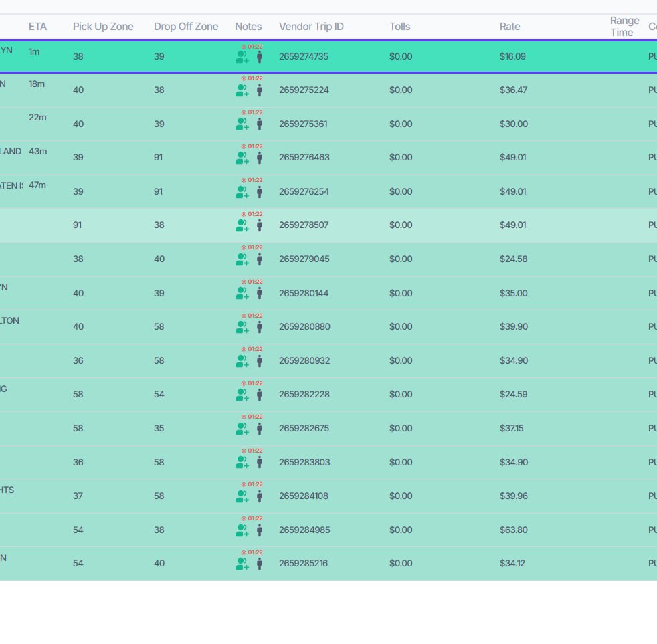657x644 pixels.
Task: Click person icon in trip 2659275224 row
Action: pos(260,90)
